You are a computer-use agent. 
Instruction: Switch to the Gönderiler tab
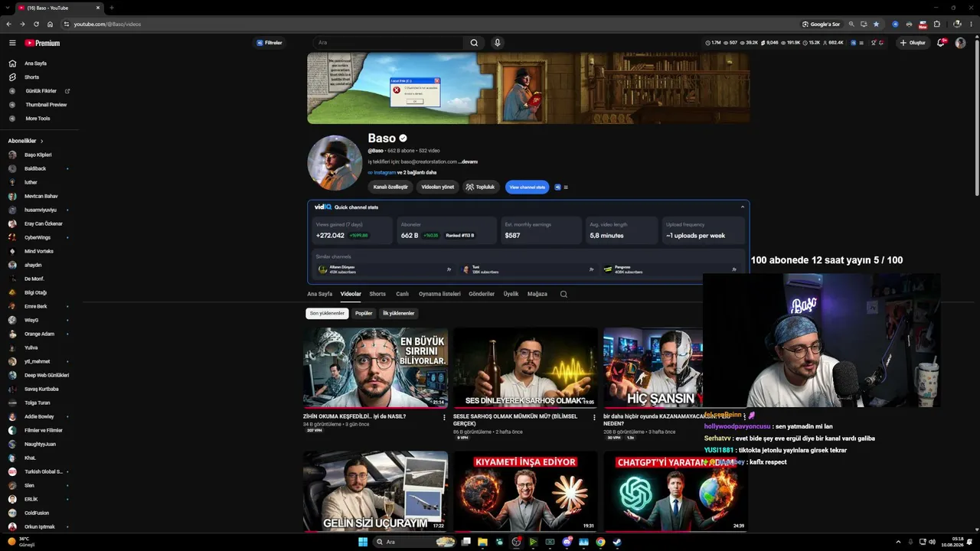tap(482, 294)
